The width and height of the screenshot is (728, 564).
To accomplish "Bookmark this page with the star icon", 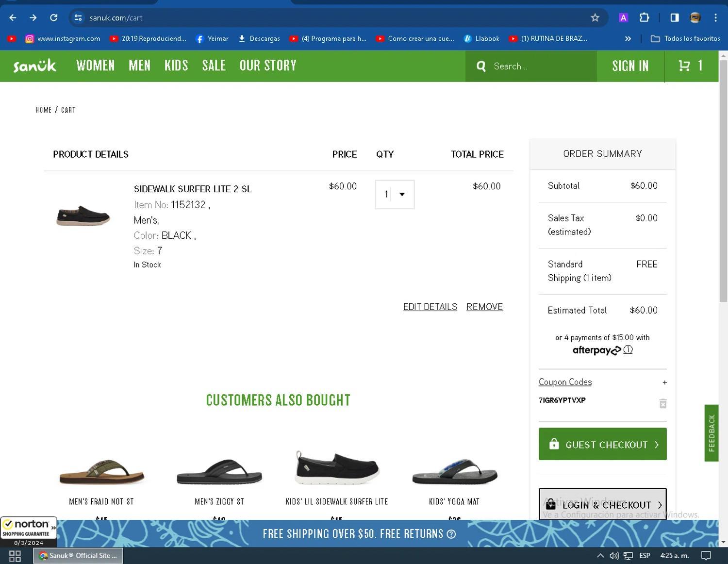I will point(595,17).
